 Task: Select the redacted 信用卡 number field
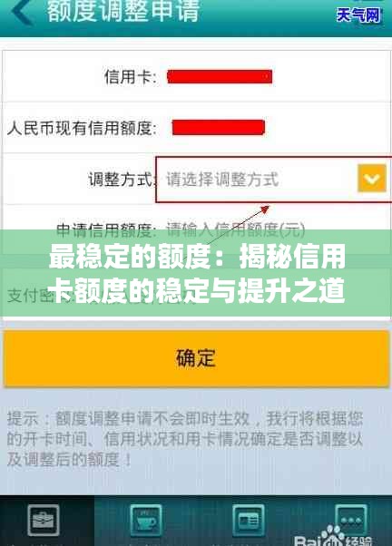[220, 76]
